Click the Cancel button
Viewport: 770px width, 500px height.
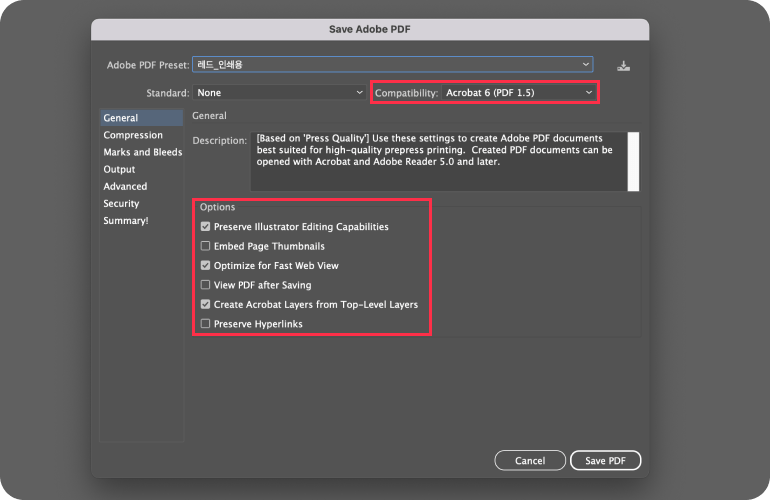point(529,461)
